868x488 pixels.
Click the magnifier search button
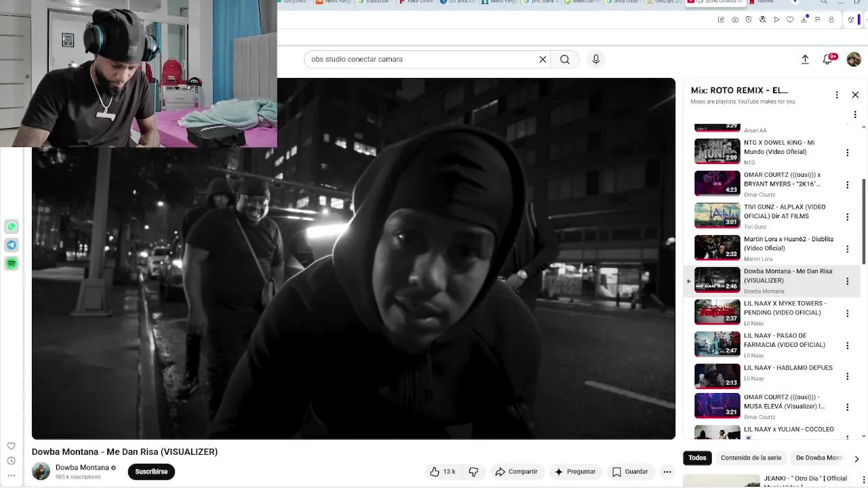[x=565, y=60]
